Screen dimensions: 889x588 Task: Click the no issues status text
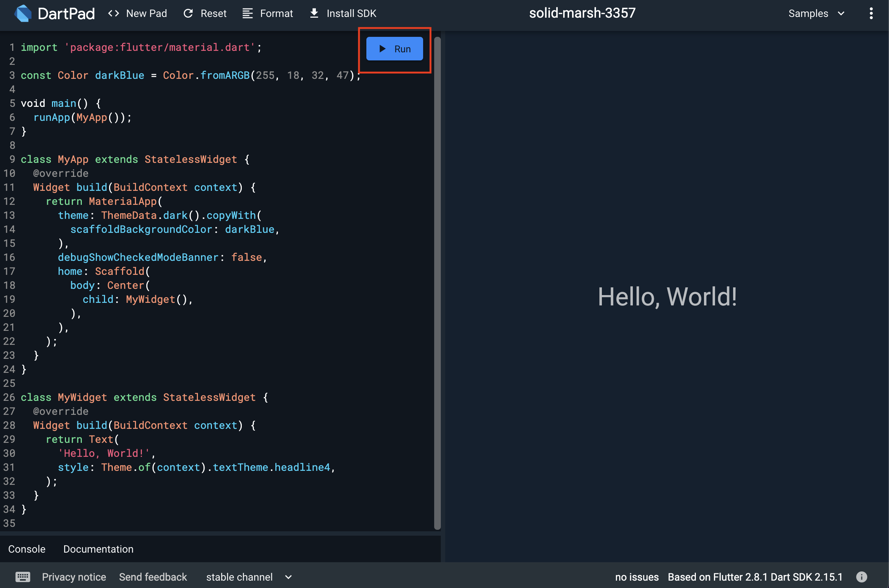coord(637,577)
